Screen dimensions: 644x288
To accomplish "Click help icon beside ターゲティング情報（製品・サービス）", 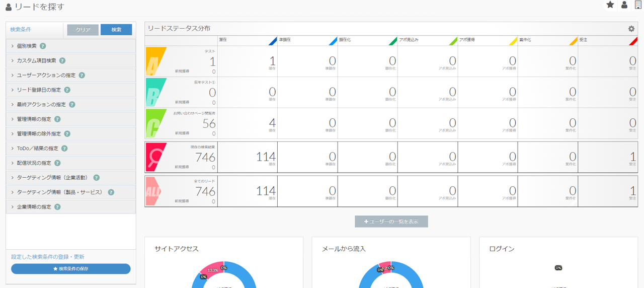I will (111, 192).
